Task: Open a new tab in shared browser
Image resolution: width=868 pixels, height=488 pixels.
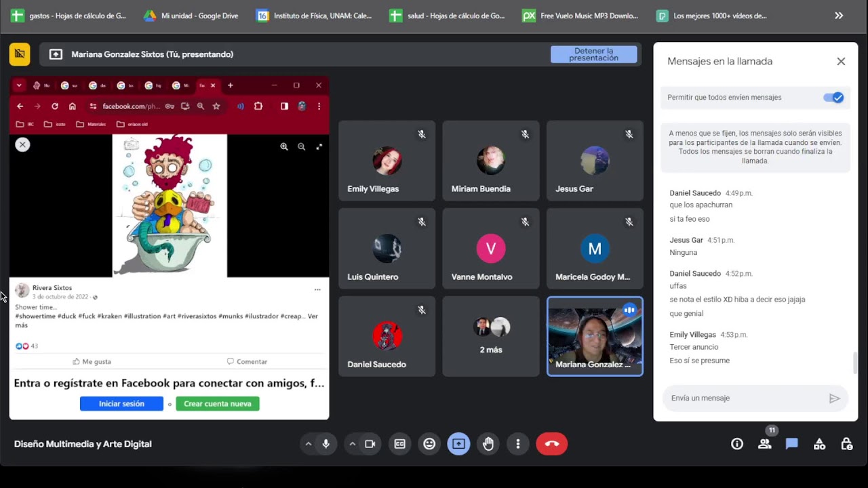Action: (231, 85)
